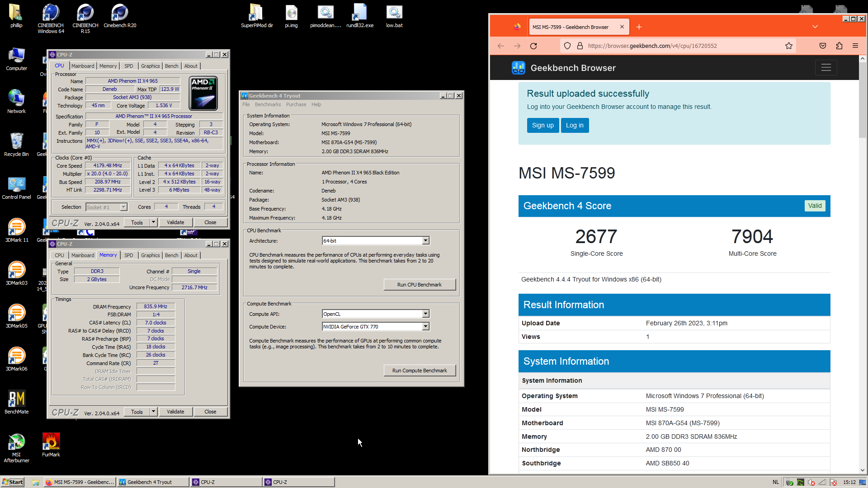
Task: Open Compute API OpenCL dropdown
Action: point(375,314)
